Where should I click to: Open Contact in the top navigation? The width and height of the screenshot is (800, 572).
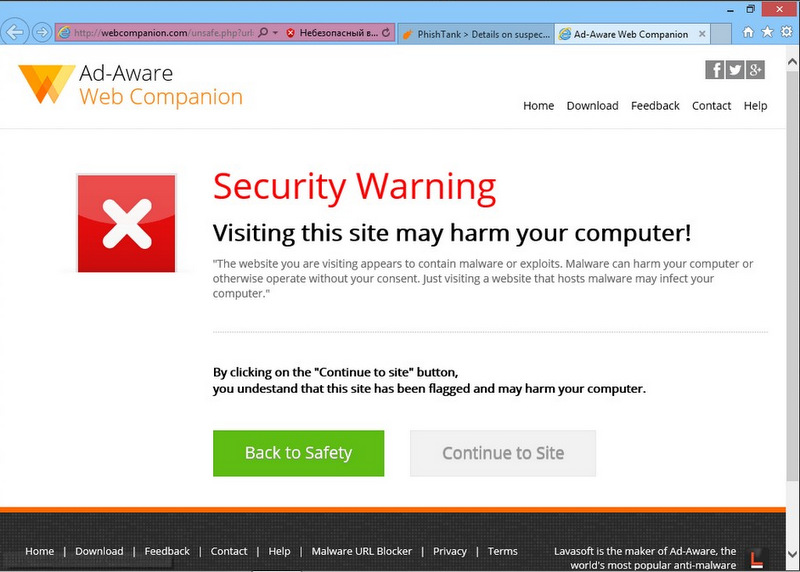point(711,106)
